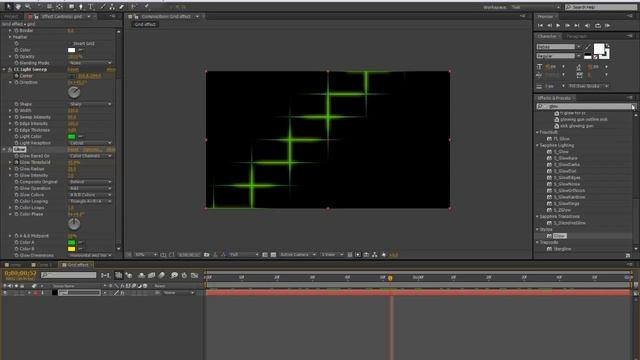The width and height of the screenshot is (640, 360).
Task: Open composition mini-flowchart in timeline
Action: tap(105, 275)
